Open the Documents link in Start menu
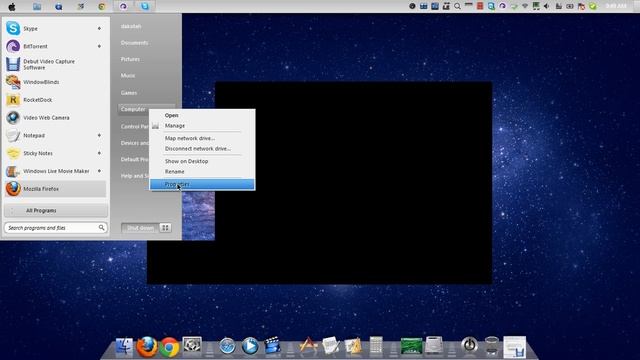The image size is (640, 360). click(134, 43)
